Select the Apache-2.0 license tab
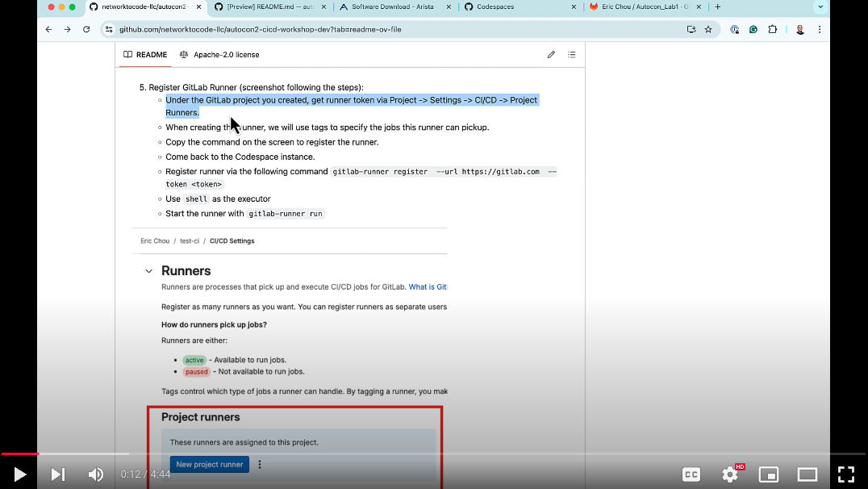Screen dimensions: 868x489 pos(219,55)
